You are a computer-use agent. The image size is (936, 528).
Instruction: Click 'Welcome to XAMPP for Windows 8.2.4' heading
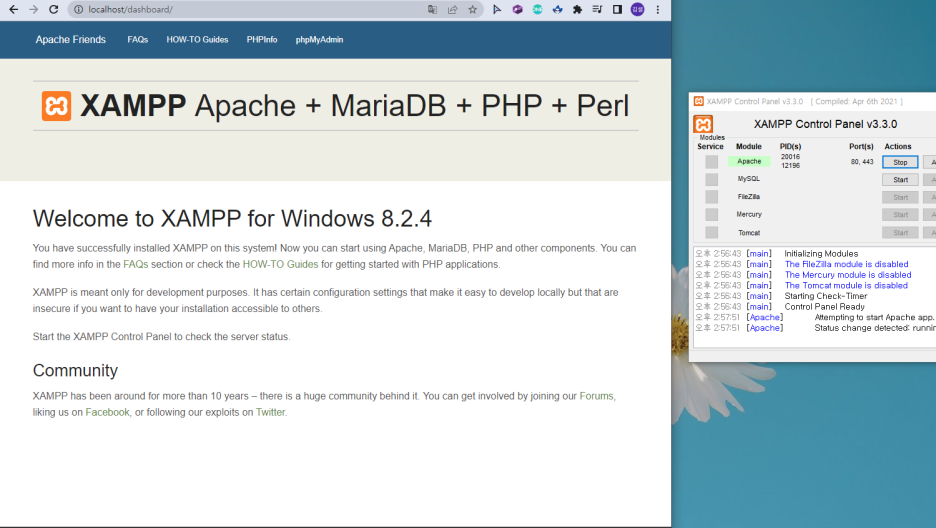[x=232, y=219]
